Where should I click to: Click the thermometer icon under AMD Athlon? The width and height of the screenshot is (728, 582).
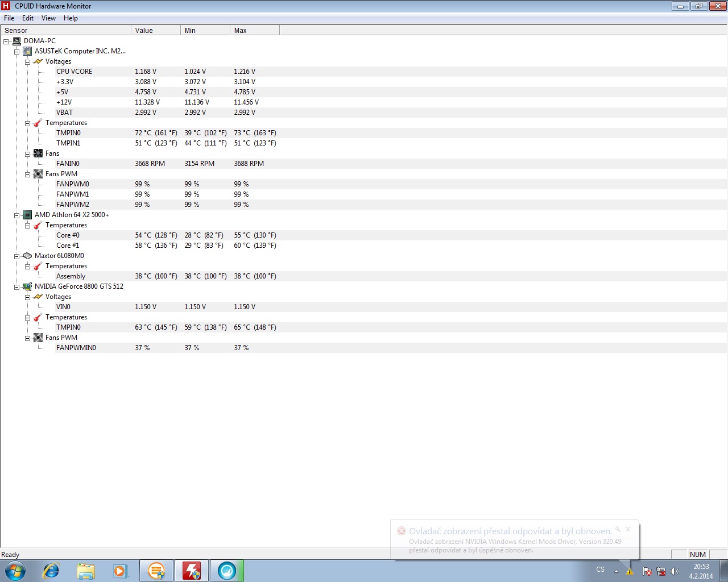point(38,225)
